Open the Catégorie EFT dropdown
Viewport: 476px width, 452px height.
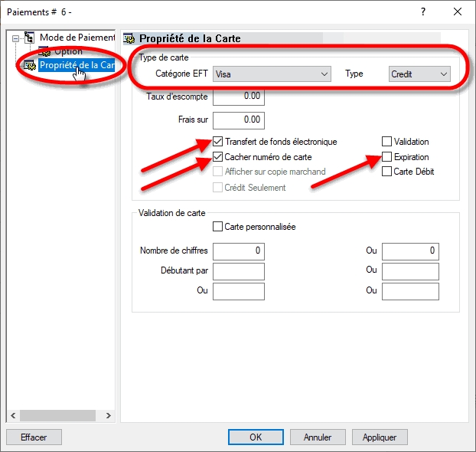[272, 74]
